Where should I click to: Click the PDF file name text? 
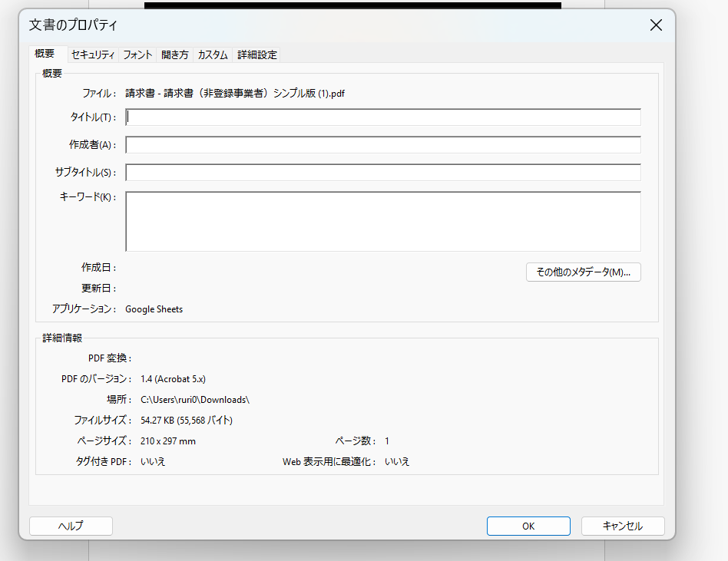click(x=235, y=94)
